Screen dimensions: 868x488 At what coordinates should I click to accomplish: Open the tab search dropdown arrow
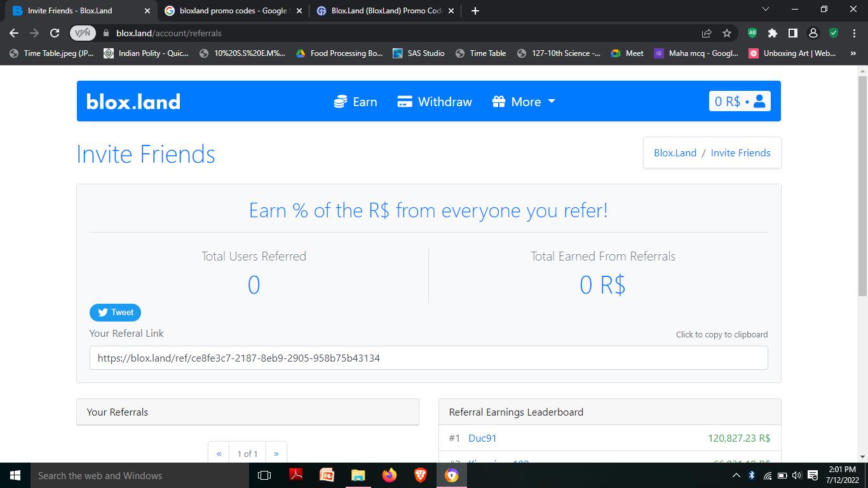tap(765, 10)
